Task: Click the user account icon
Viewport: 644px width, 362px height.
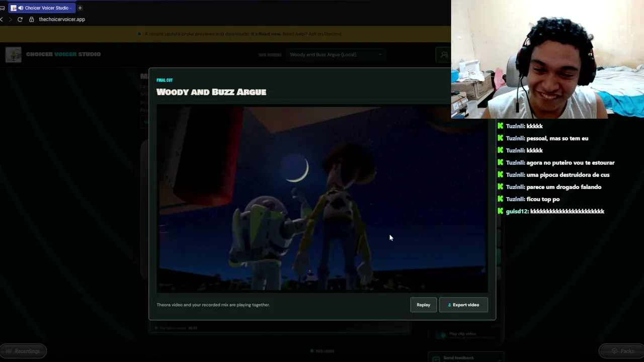Action: 444,54
